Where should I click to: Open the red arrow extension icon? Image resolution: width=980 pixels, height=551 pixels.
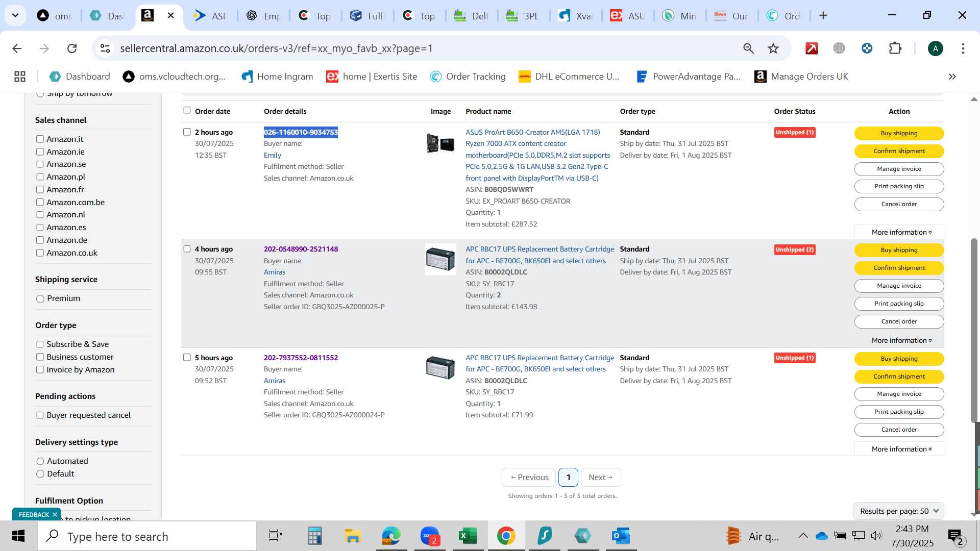coord(812,48)
